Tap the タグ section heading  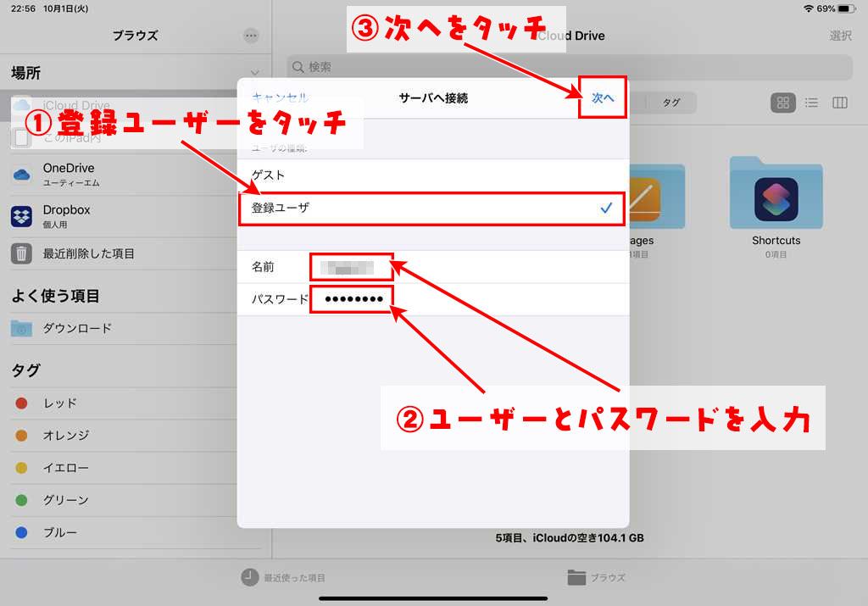[25, 370]
